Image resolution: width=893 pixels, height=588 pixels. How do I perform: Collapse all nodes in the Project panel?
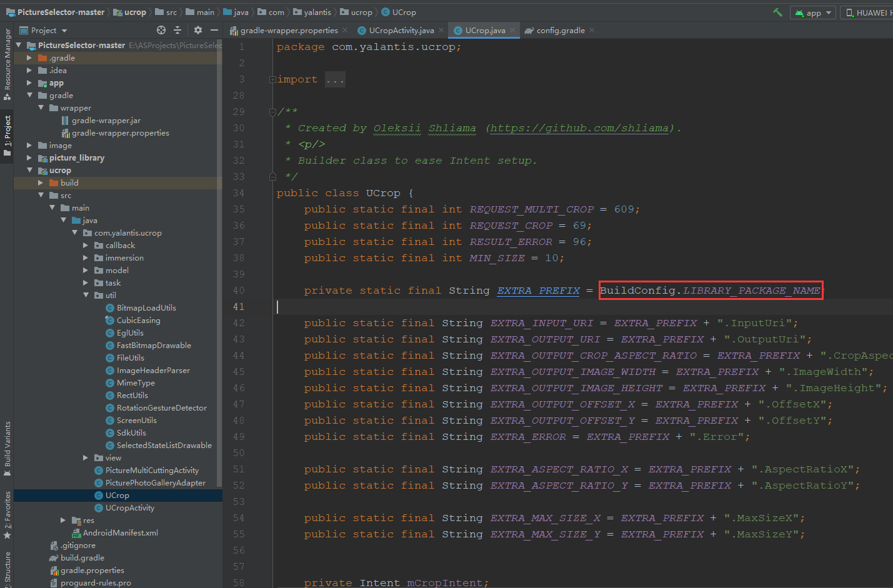[177, 30]
